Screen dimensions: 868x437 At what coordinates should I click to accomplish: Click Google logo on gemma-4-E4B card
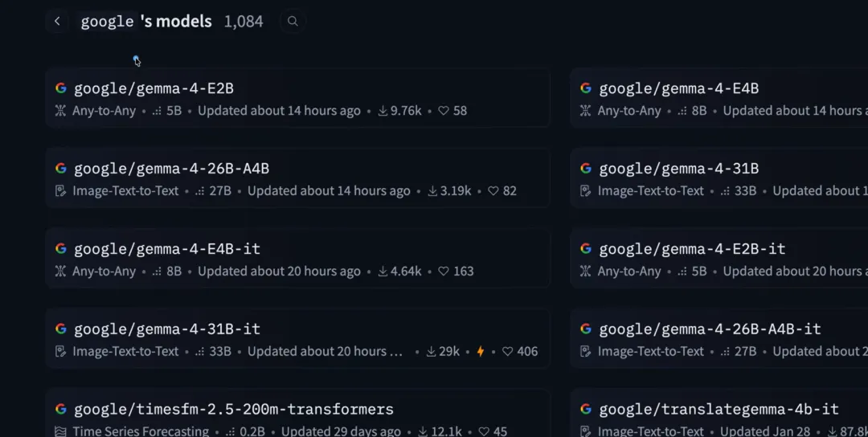coord(586,88)
